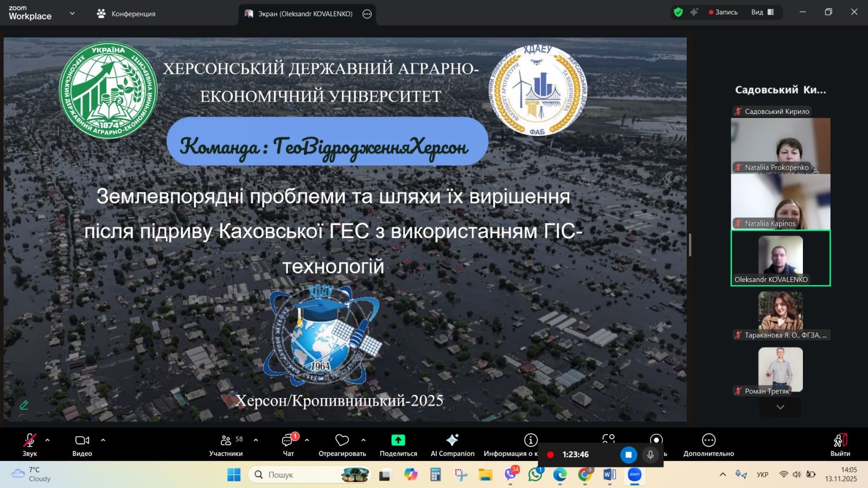Viewport: 868px width, 488px height.
Task: Click the green Поделиться share screen icon
Action: (398, 440)
